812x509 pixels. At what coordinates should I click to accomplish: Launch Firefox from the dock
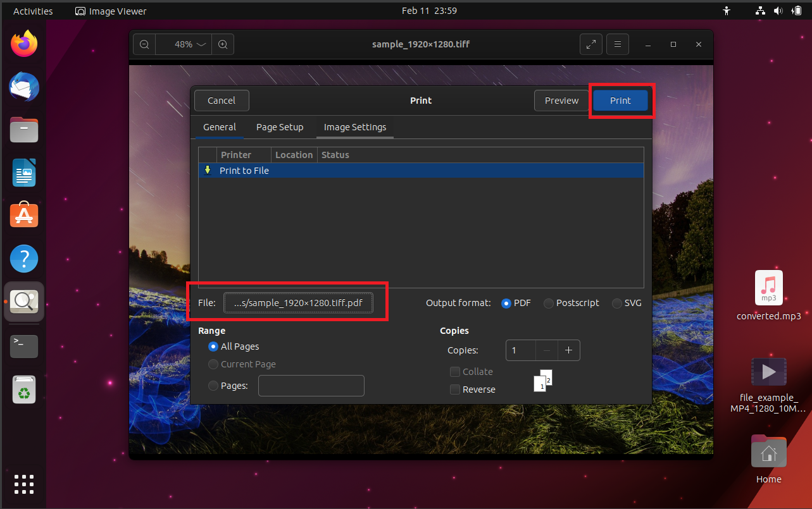pos(23,43)
